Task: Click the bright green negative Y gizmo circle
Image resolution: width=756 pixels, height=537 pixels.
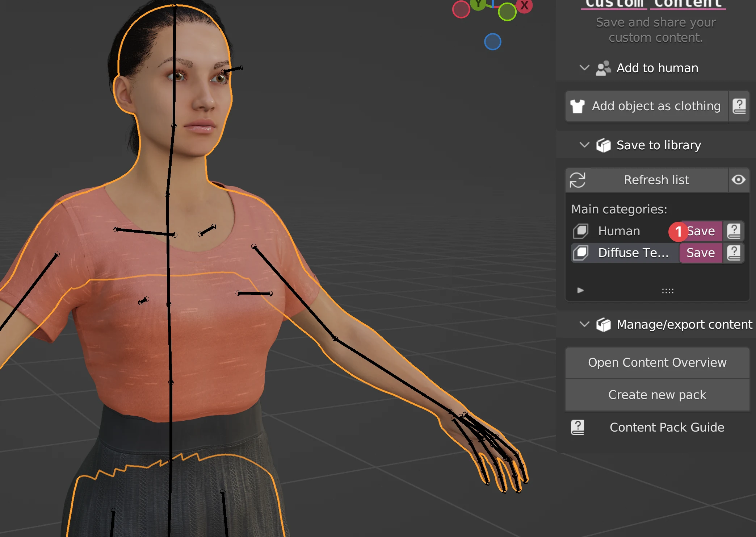Action: [x=507, y=12]
